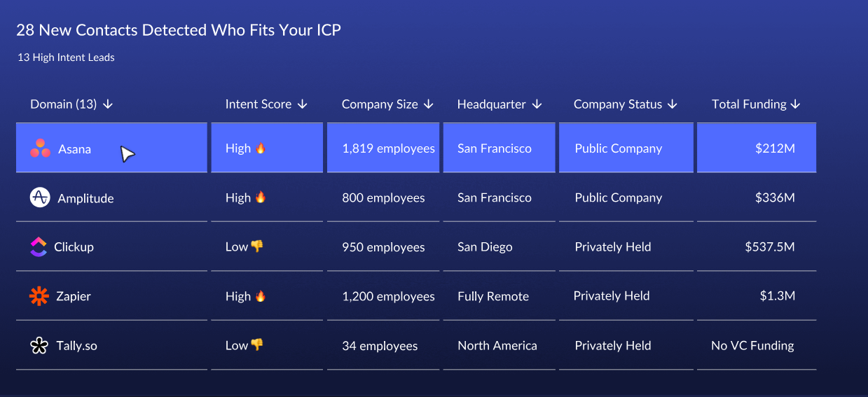Image resolution: width=868 pixels, height=397 pixels.
Task: Open the Tally.so domain row
Action: [x=111, y=345]
